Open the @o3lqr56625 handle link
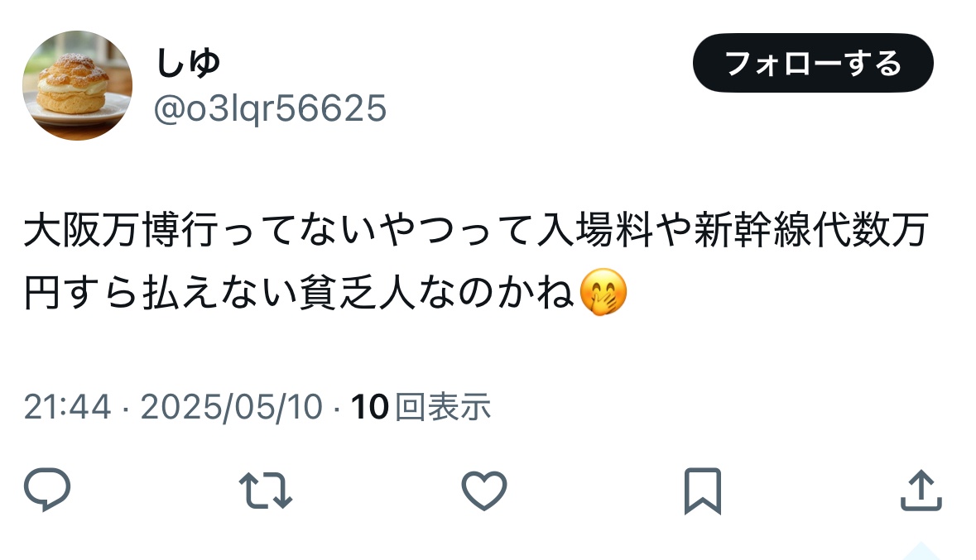Screen dimensions: 976x560 tap(270, 108)
